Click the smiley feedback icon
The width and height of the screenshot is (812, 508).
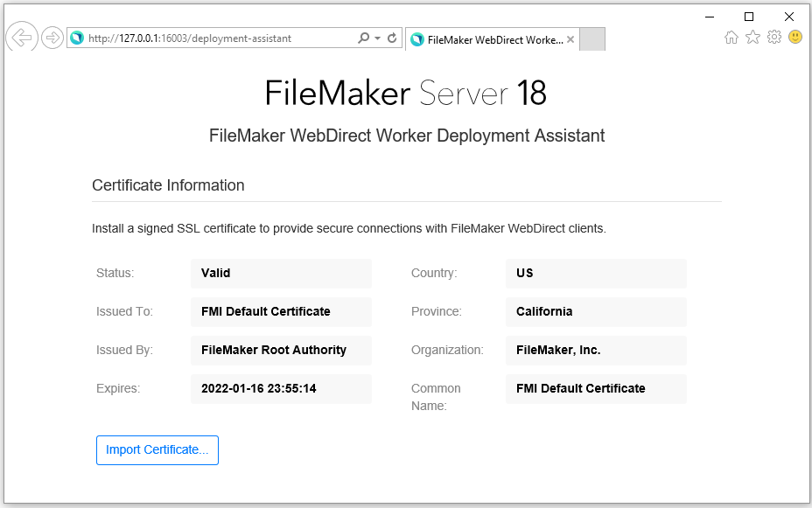[794, 38]
